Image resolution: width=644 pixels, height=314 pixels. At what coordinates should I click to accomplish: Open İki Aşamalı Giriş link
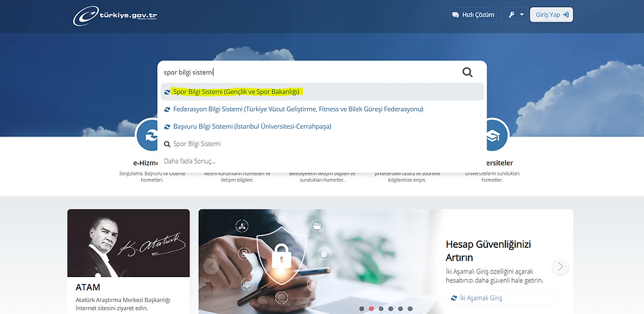click(480, 298)
